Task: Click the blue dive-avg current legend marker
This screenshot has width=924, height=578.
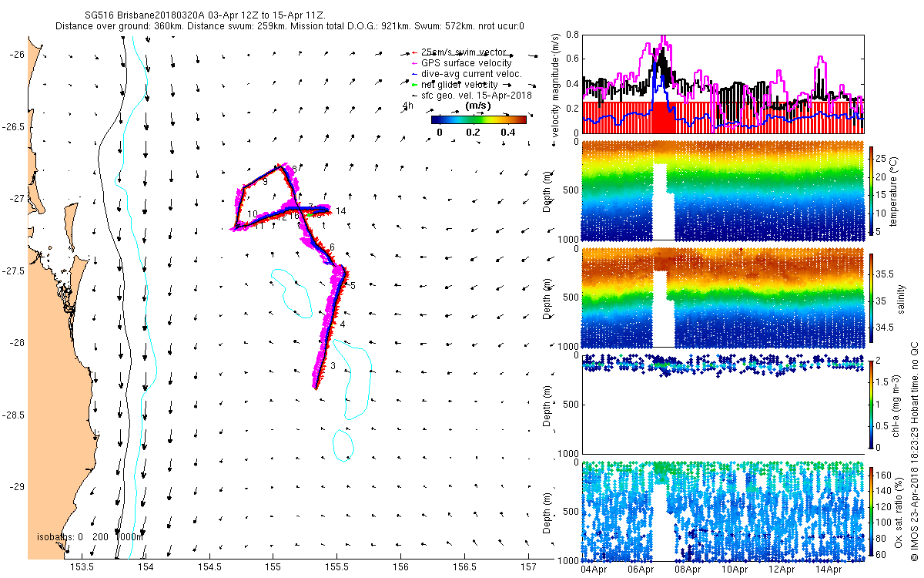Action: pos(414,74)
